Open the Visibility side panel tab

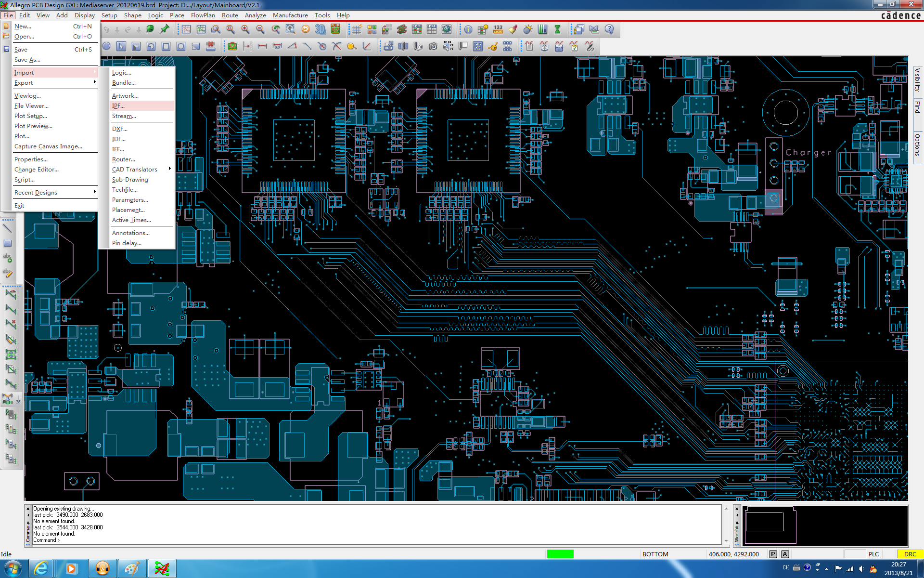pos(917,79)
